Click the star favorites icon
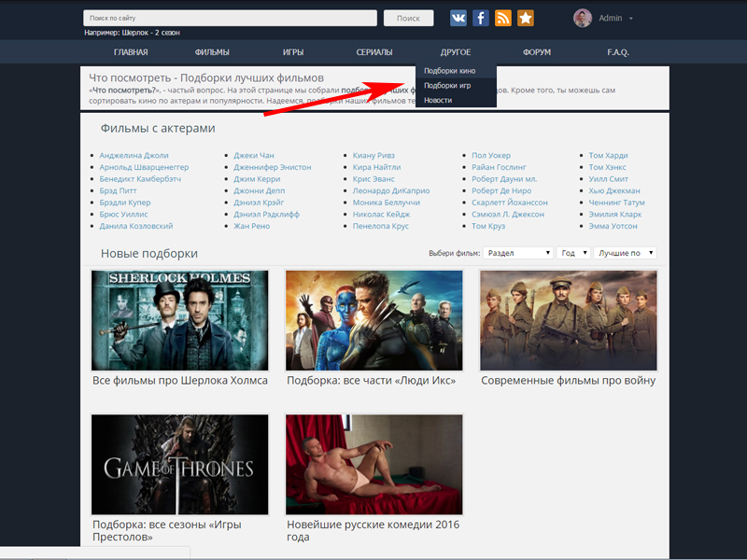The width and height of the screenshot is (747, 560). (526, 18)
